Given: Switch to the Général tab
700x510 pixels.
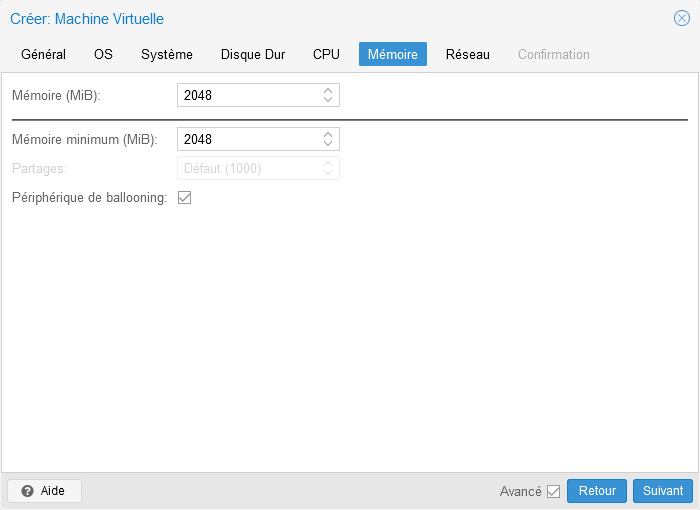Looking at the screenshot, I should 43,54.
